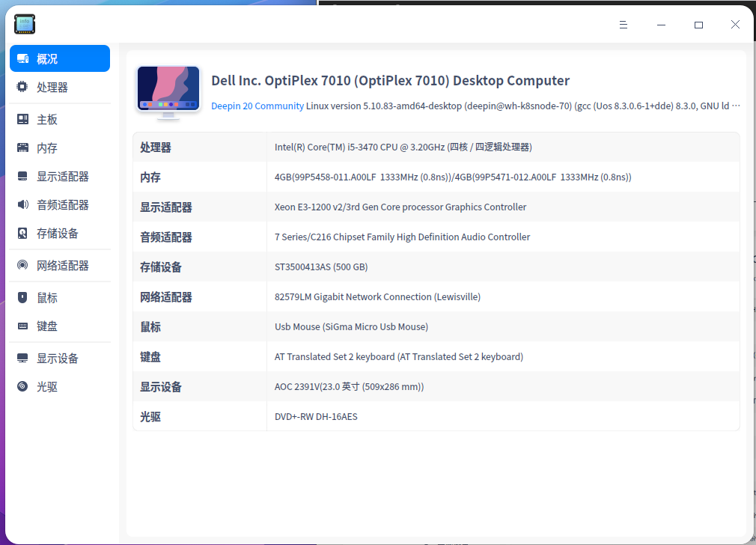Click the 显示适配器 row header in the table
This screenshot has height=545, width=756.
tap(166, 207)
